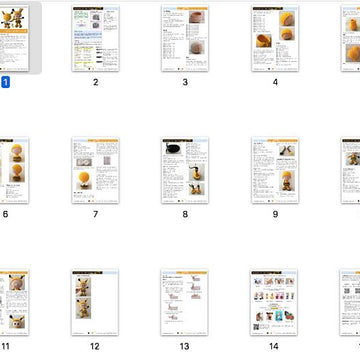Image resolution: width=360 pixels, height=360 pixels.
Task: Select the cut-off page 5 thumbnail after page 4
Action: [x=351, y=38]
